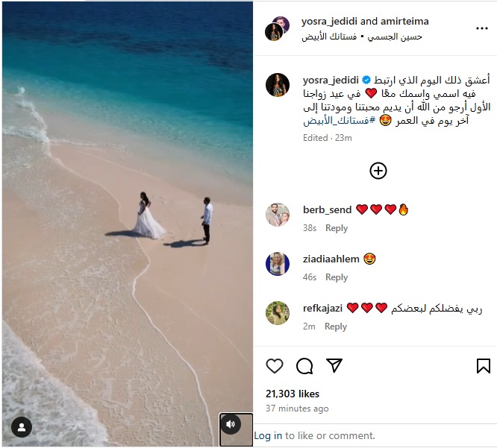The width and height of the screenshot is (497, 448).
Task: View 21,303 likes list
Action: tap(293, 394)
